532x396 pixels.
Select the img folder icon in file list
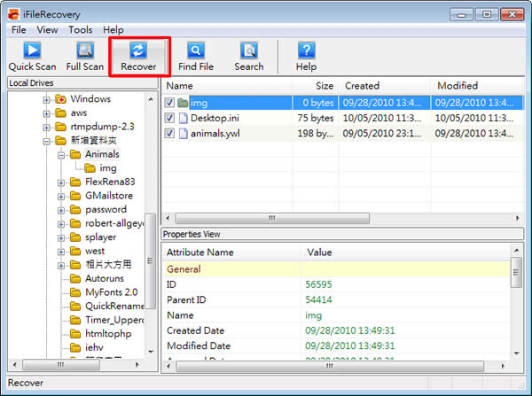(x=183, y=103)
